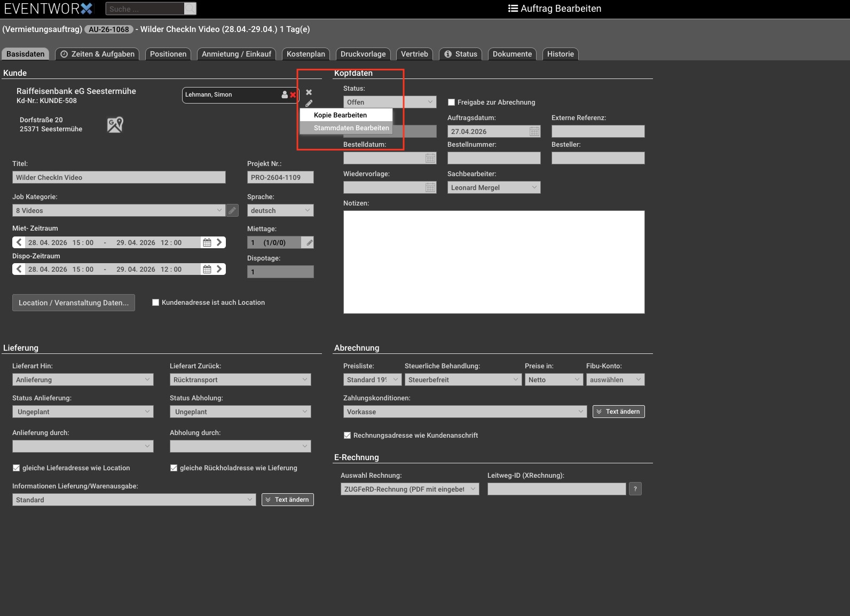Screen dimensions: 850x616
Task: Enable Freigabe zur Abrechnung checkbox
Action: click(451, 102)
